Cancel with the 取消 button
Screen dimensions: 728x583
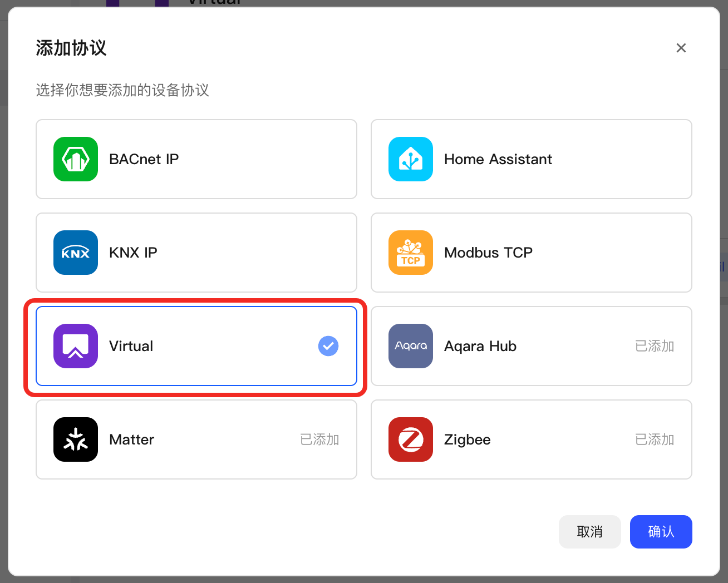[590, 532]
